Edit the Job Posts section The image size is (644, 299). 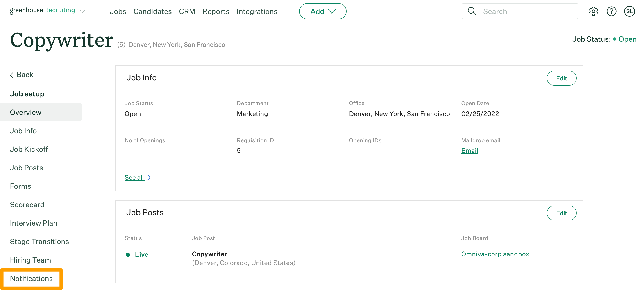(x=561, y=213)
